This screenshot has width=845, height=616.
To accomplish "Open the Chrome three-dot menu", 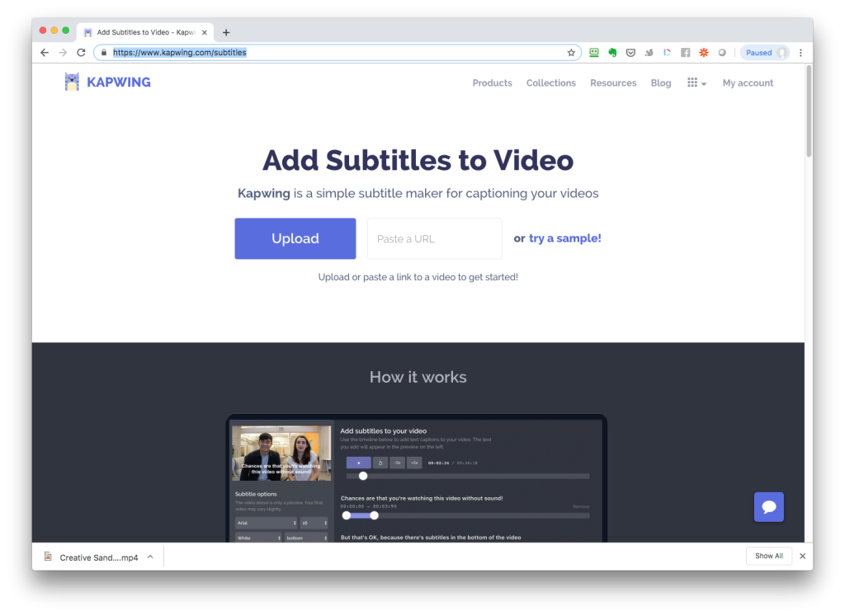I will pos(800,53).
